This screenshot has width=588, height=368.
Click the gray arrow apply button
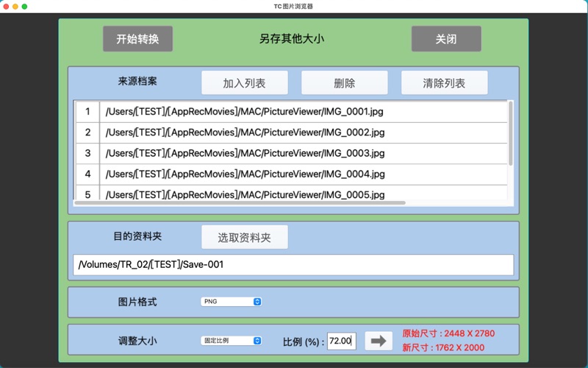tap(379, 341)
